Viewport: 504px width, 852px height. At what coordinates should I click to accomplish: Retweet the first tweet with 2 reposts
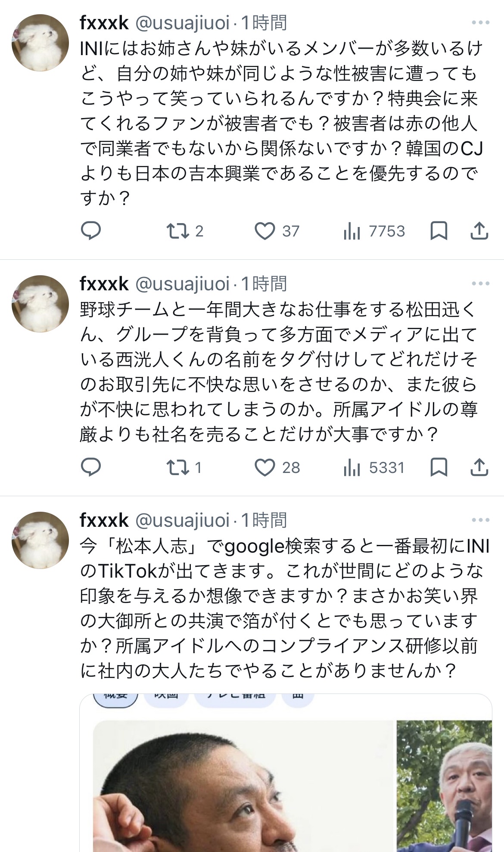[x=178, y=231]
